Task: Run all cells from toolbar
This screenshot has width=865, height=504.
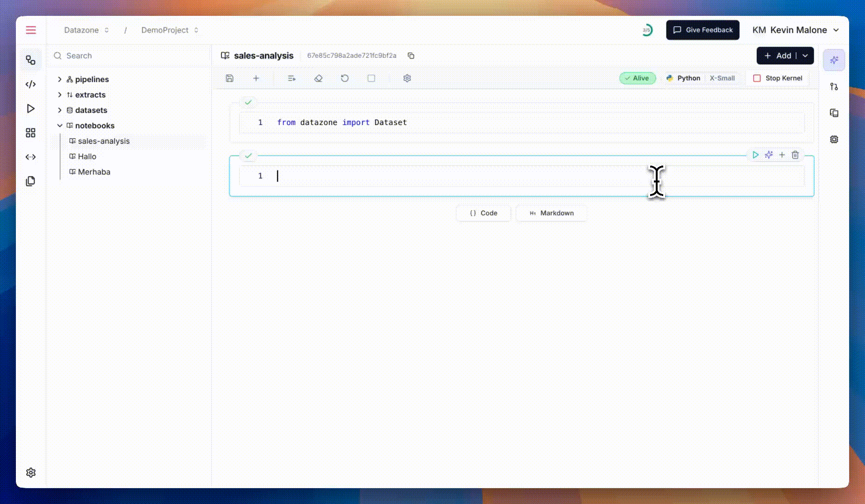Action: [x=292, y=78]
